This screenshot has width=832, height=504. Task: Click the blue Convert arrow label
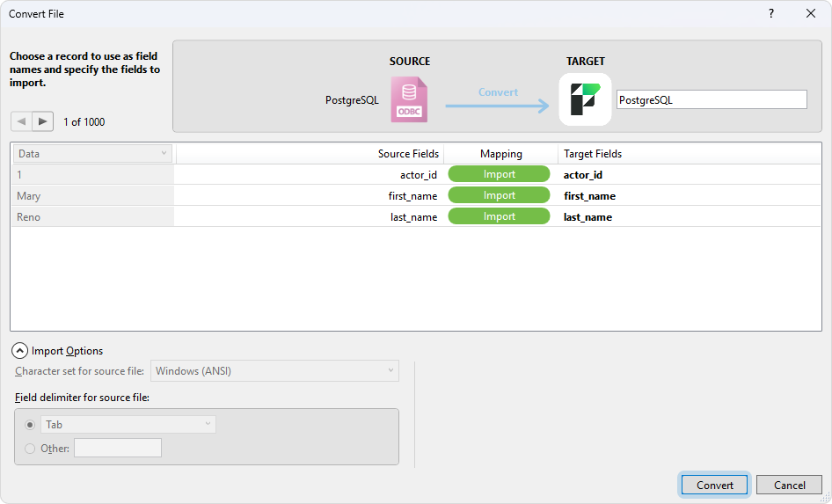tap(498, 92)
